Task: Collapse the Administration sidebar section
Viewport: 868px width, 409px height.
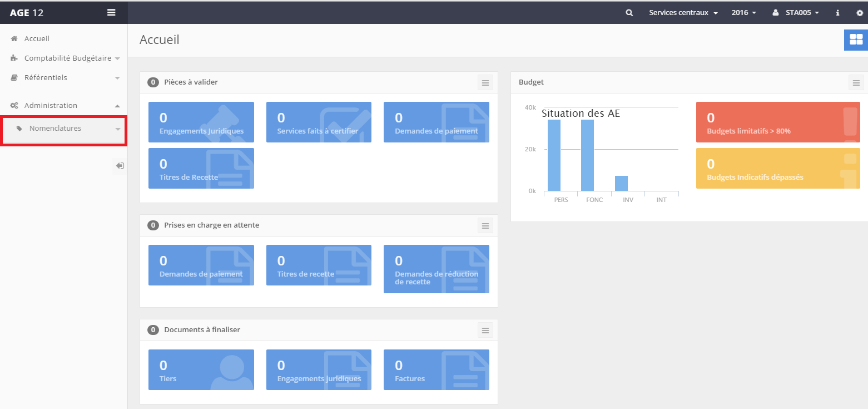Action: pos(51,106)
